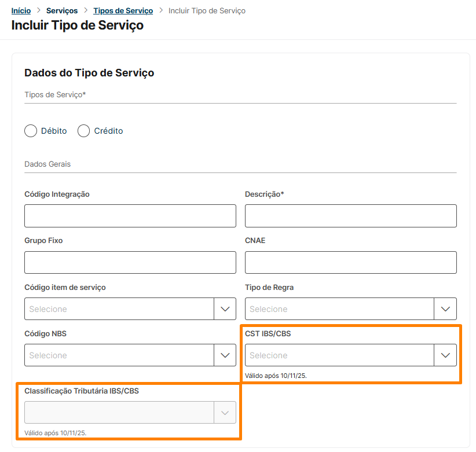
Task: Click the CST IBS/CBS chevron arrow
Action: (x=445, y=355)
